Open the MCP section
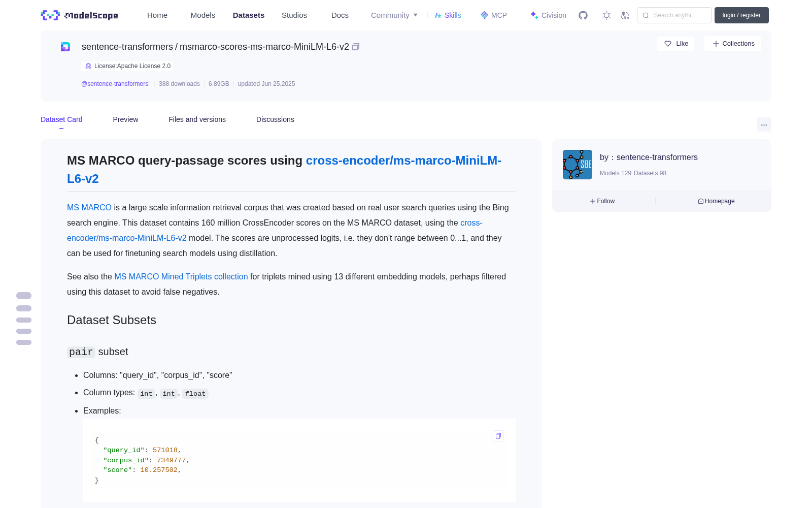The width and height of the screenshot is (812, 508). pos(494,15)
